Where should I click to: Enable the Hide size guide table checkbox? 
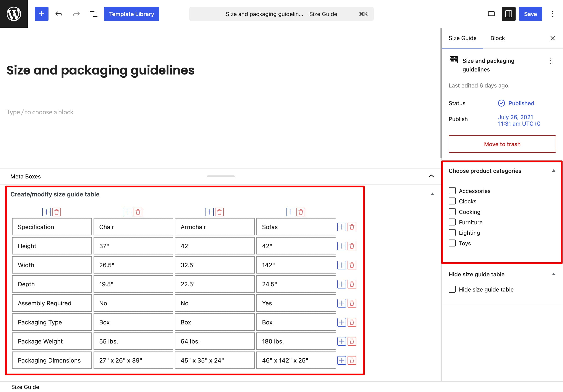452,290
